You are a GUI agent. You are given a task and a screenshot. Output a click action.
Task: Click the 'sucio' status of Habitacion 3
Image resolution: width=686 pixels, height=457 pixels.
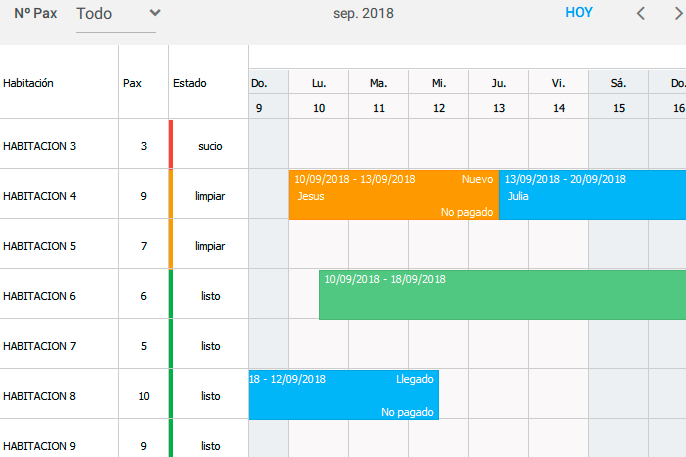tap(210, 146)
